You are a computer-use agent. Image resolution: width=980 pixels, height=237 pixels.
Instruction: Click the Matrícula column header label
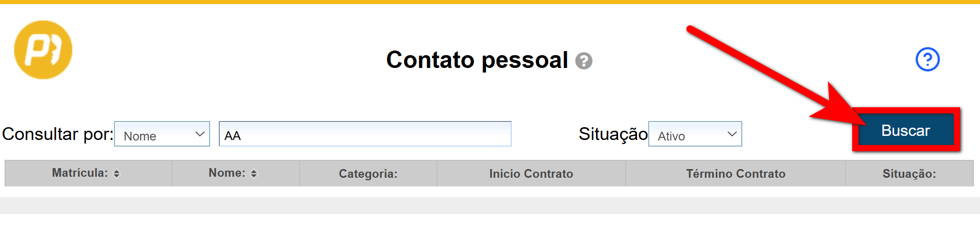[x=80, y=173]
